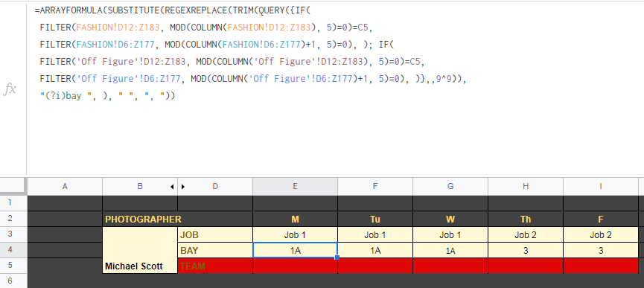The image size is (644, 288).
Task: Click the red TEAM cell under M
Action: click(x=296, y=266)
